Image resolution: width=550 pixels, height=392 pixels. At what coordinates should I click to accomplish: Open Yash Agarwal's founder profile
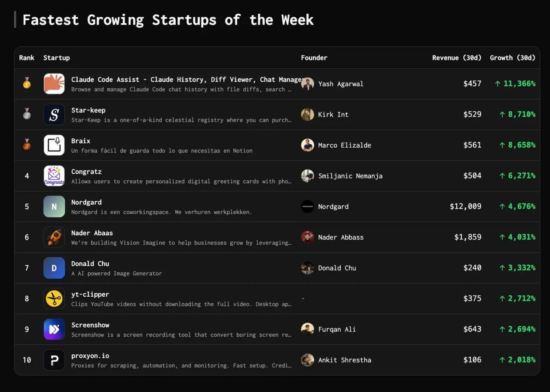[x=340, y=84]
